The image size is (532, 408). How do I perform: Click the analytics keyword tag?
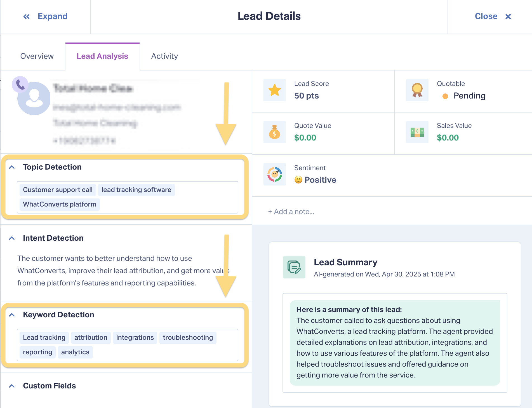pyautogui.click(x=75, y=352)
